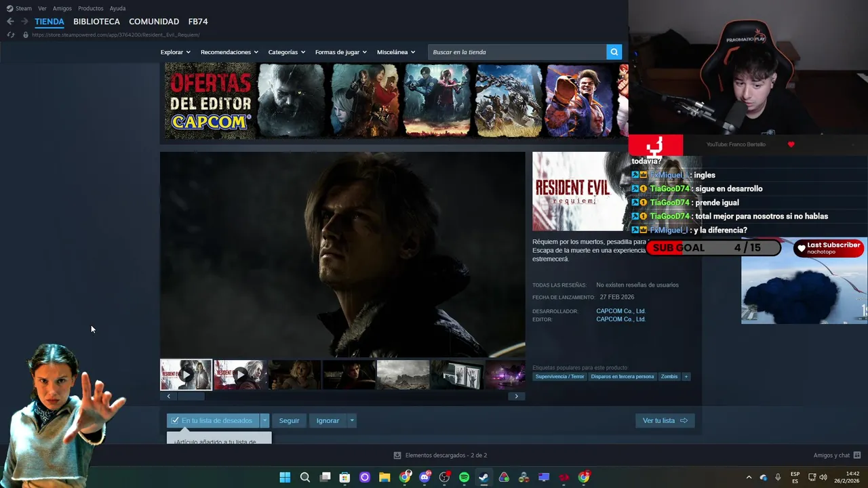Click the microphone icon in system tray
This screenshot has width=868, height=488.
778,477
